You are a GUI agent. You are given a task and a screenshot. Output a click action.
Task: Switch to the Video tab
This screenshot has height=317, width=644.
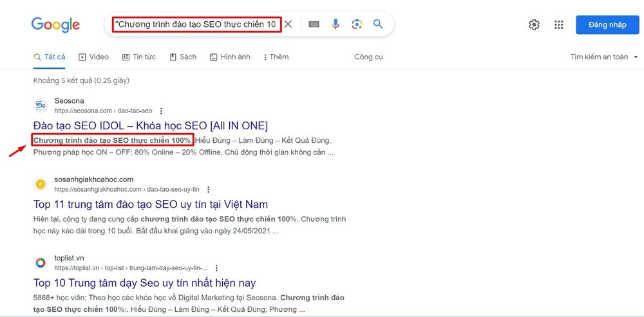pyautogui.click(x=93, y=57)
